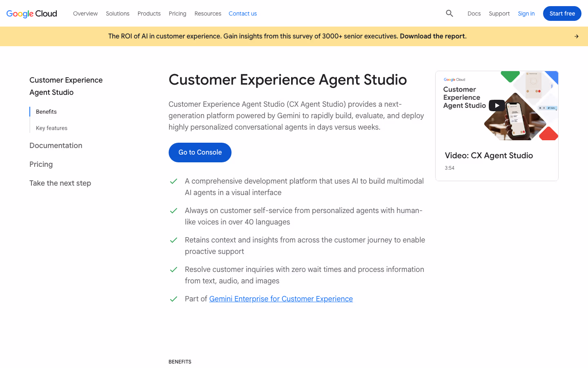Click the Google Cloud logo
The width and height of the screenshot is (588, 368).
click(x=32, y=13)
